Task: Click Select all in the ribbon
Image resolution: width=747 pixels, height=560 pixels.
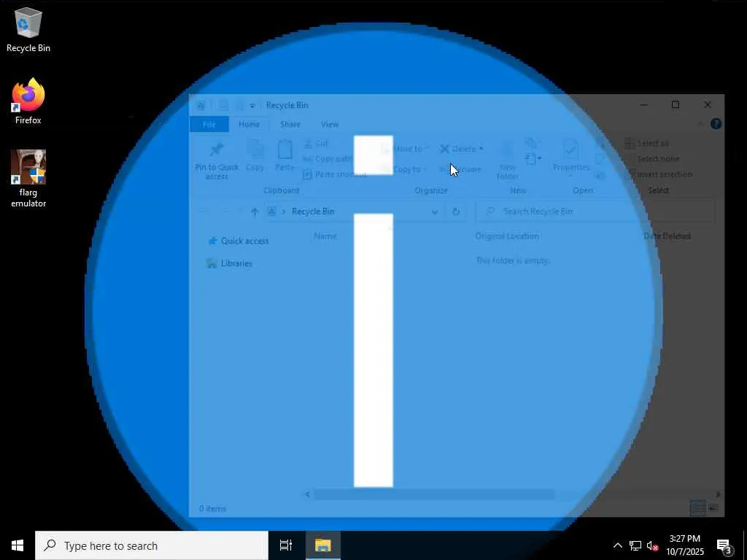Action: [646, 144]
